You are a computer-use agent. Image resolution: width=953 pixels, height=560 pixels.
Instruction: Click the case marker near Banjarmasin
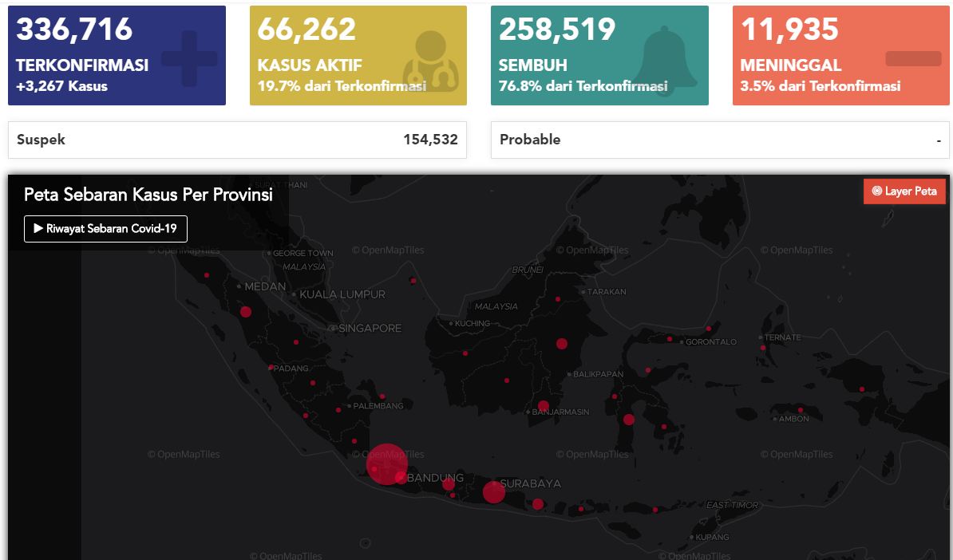pos(544,406)
